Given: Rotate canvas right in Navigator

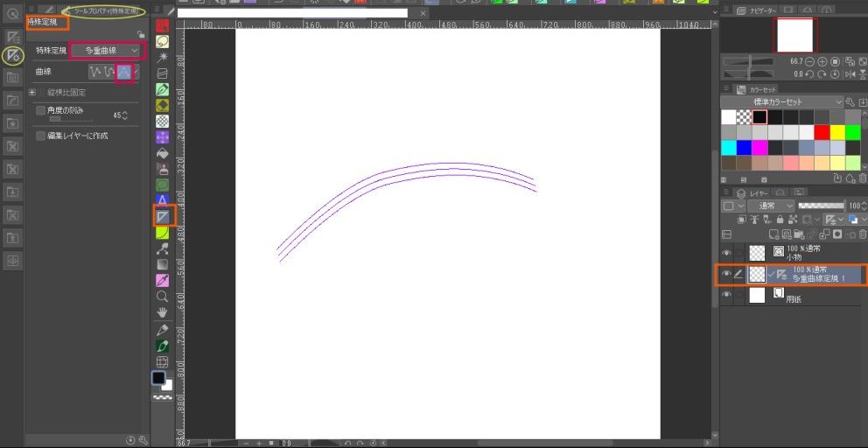Looking at the screenshot, I should point(822,73).
